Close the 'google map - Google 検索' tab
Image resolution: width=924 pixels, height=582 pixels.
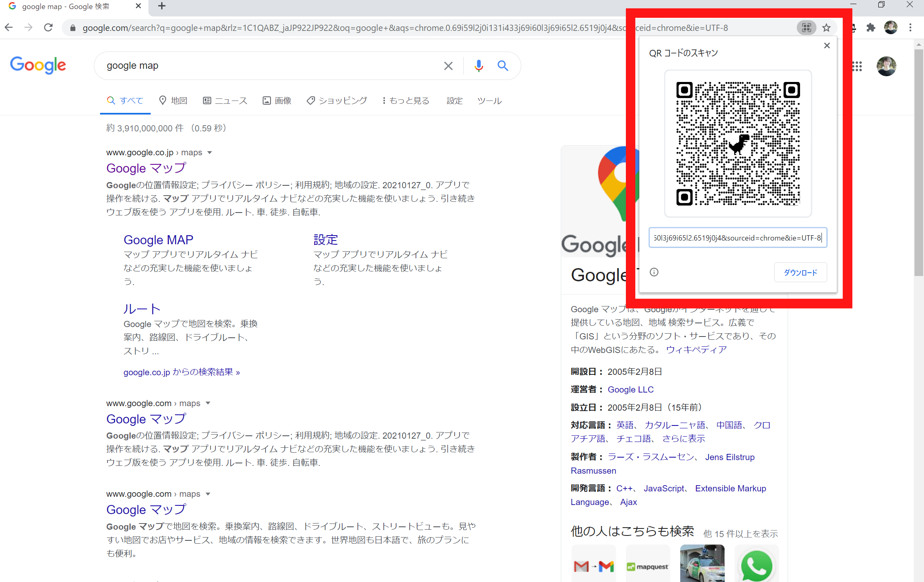coord(138,6)
